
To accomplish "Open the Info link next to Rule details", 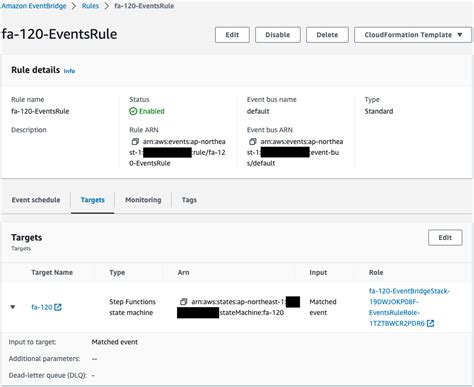I will click(x=69, y=71).
